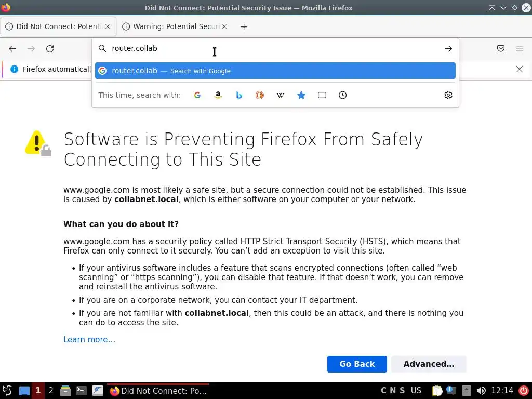This screenshot has width=532, height=399.
Task: Switch to workspace 2
Action: 51,391
